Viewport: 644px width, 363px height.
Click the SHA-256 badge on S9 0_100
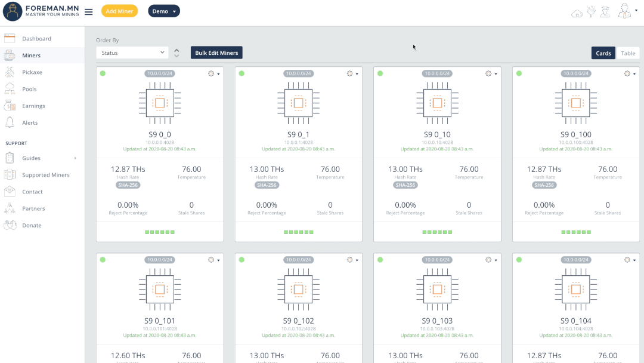point(544,185)
